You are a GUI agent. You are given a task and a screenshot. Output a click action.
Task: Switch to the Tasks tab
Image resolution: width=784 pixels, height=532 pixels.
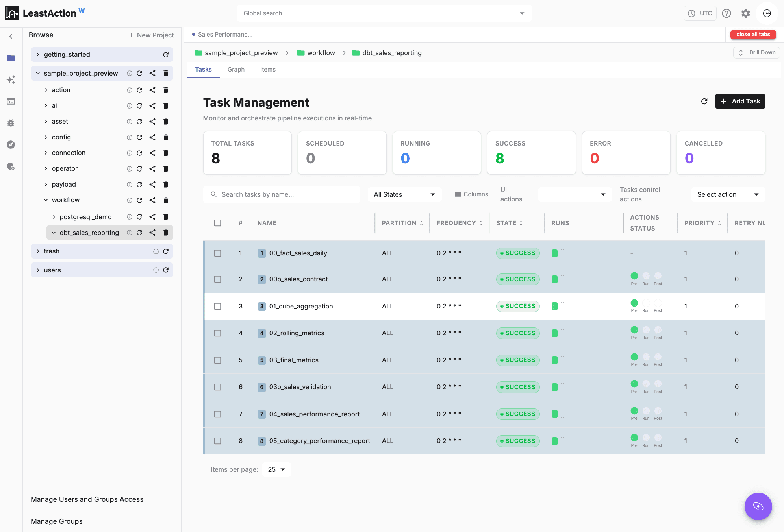(x=203, y=70)
